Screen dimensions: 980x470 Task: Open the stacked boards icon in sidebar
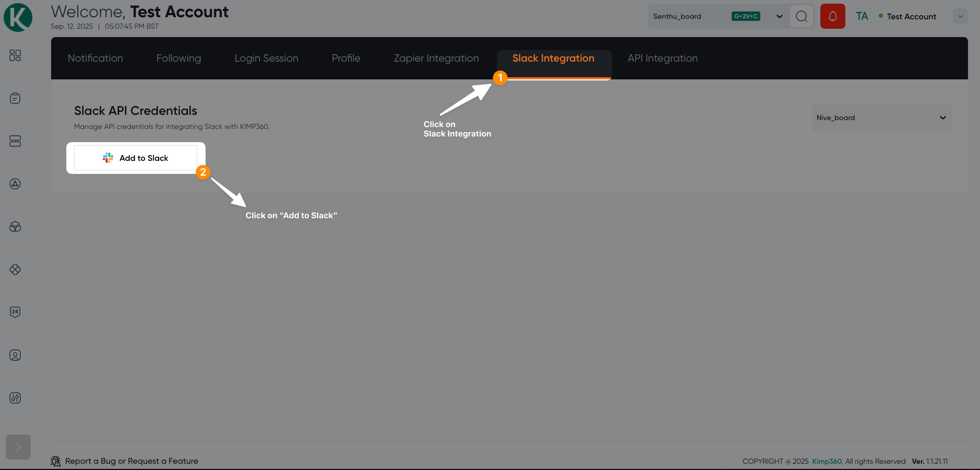[15, 141]
